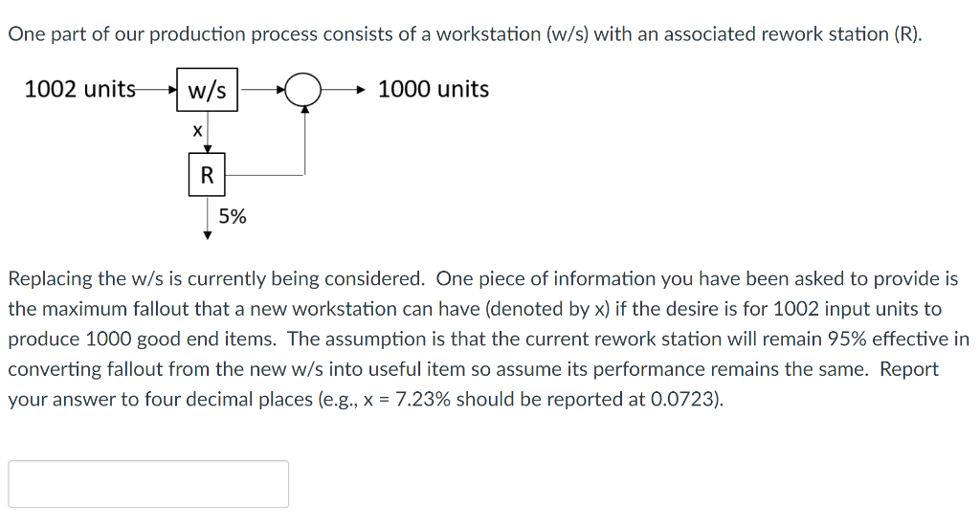
Task: Click the 1000 units output label
Action: coord(434,89)
